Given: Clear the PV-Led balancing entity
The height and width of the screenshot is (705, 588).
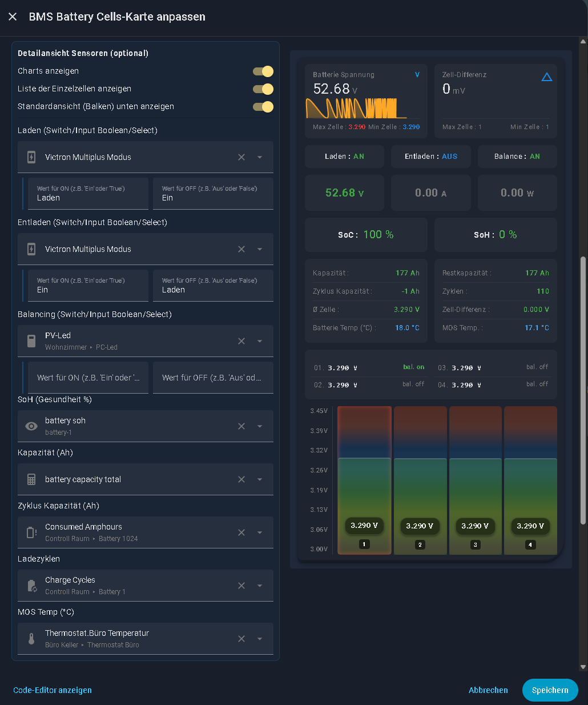Looking at the screenshot, I should point(241,341).
